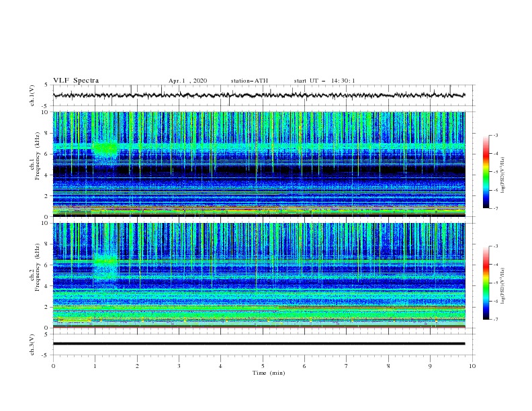Image resolution: width=532 pixels, height=411 pixels.
Task: Click the "-3" value on the ch.1 colorbar
Action: (x=495, y=135)
